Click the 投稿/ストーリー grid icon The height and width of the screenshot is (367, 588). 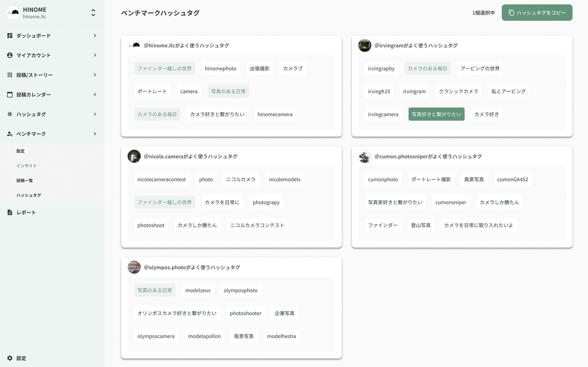pos(10,75)
